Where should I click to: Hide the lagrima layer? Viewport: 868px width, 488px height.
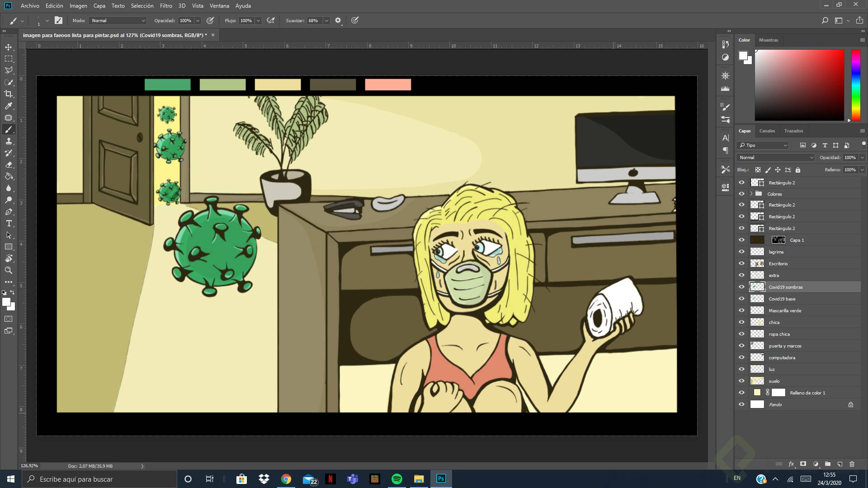741,252
